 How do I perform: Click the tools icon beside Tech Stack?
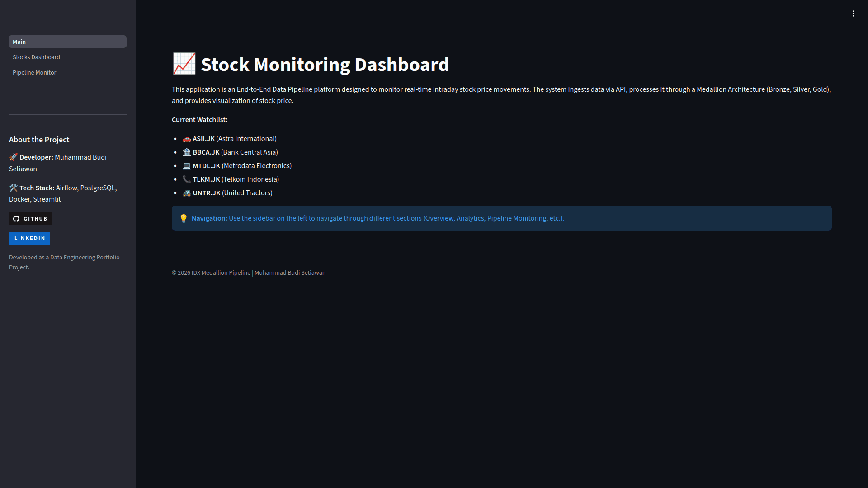pyautogui.click(x=13, y=188)
